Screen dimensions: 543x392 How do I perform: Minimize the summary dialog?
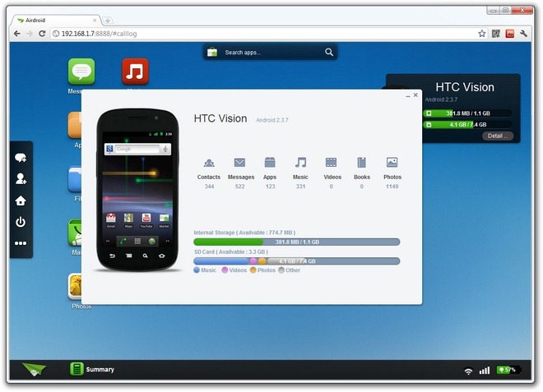tap(408, 96)
